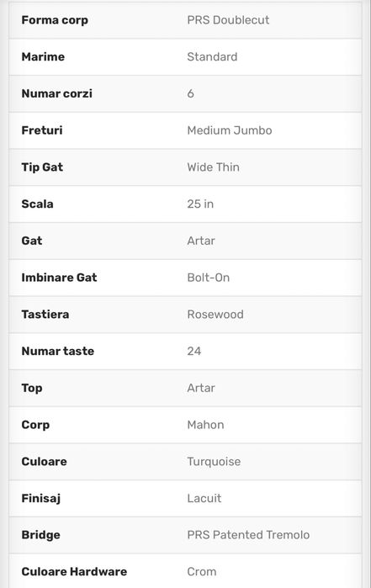Select Medium Jumbo frets value

click(230, 130)
